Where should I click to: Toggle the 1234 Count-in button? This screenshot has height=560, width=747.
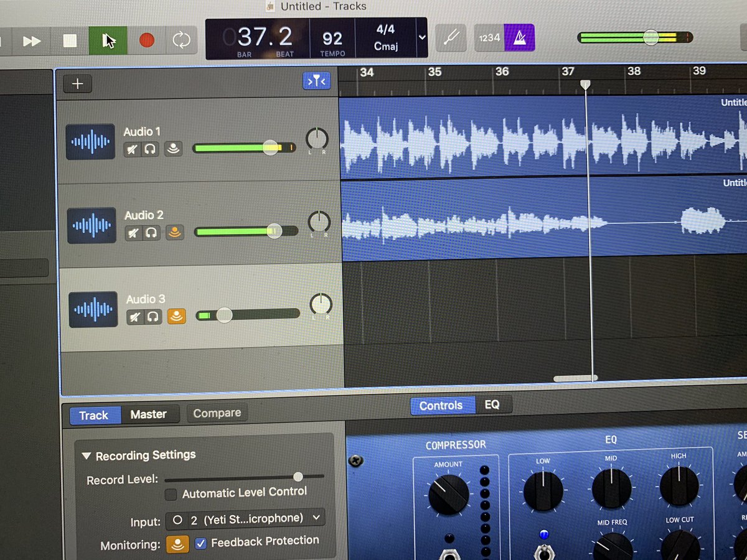tap(489, 38)
